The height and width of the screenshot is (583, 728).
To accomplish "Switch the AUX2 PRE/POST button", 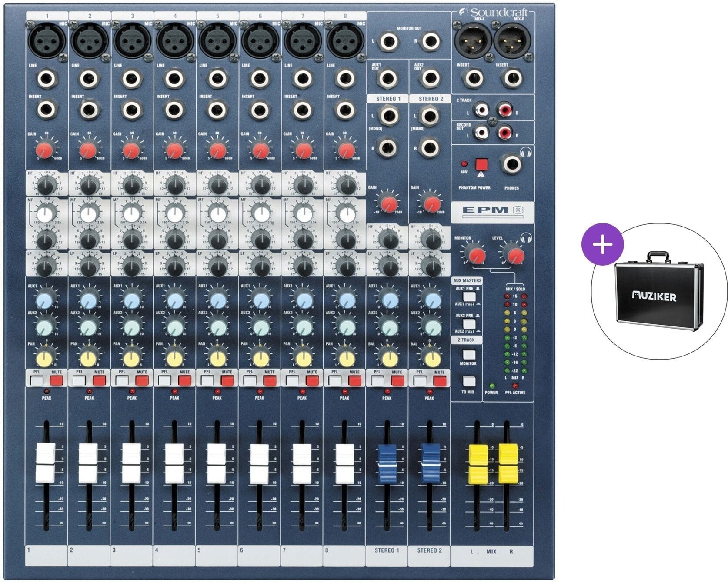I will click(x=469, y=323).
